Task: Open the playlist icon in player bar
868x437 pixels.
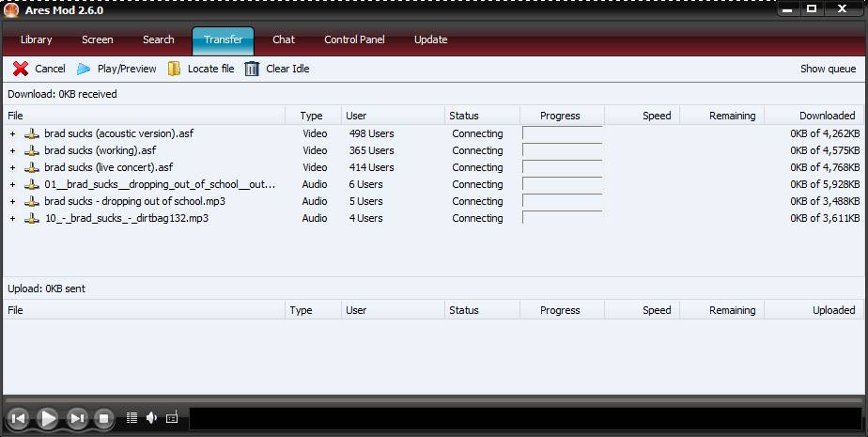Action: (132, 417)
